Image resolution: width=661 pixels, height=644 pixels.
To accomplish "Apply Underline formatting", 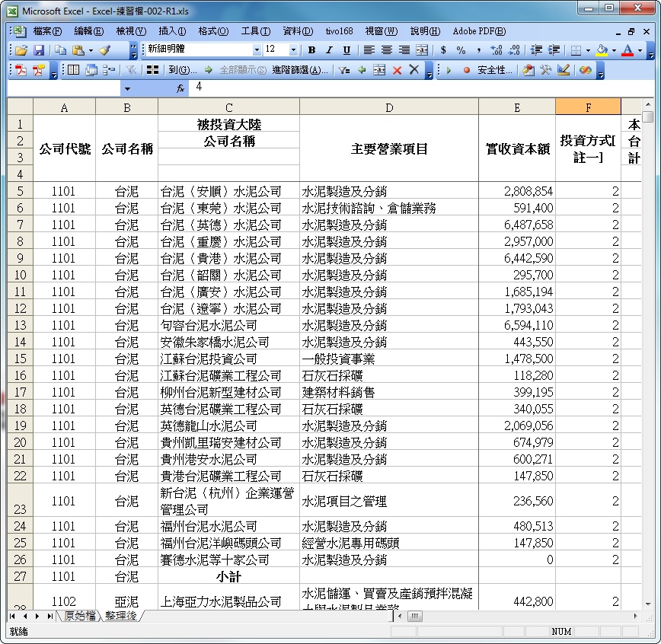I will click(346, 50).
